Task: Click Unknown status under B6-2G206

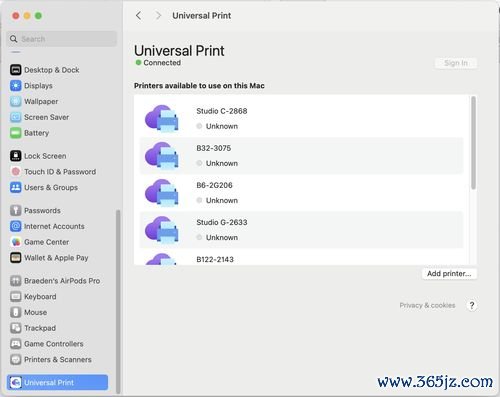Action: click(222, 200)
